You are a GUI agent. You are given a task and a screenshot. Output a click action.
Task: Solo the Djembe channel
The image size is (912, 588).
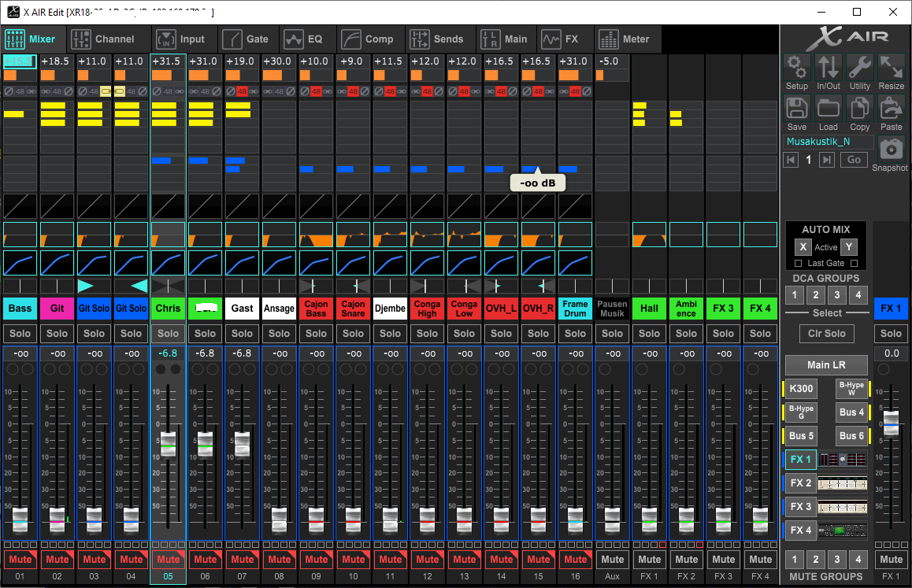pyautogui.click(x=391, y=333)
